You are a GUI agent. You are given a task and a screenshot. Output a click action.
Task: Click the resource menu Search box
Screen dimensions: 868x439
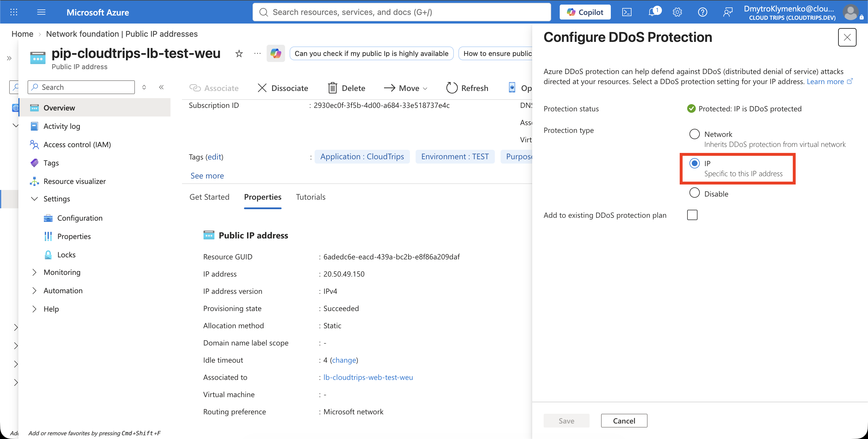pos(81,87)
